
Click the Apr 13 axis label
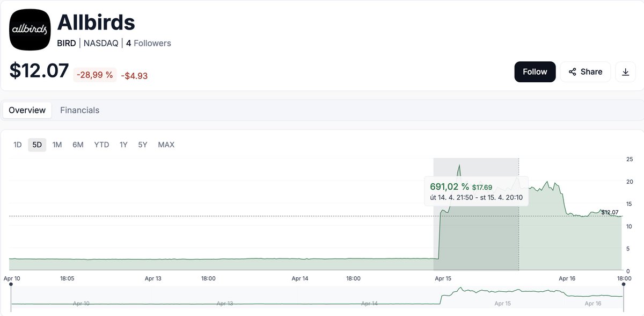pos(153,278)
